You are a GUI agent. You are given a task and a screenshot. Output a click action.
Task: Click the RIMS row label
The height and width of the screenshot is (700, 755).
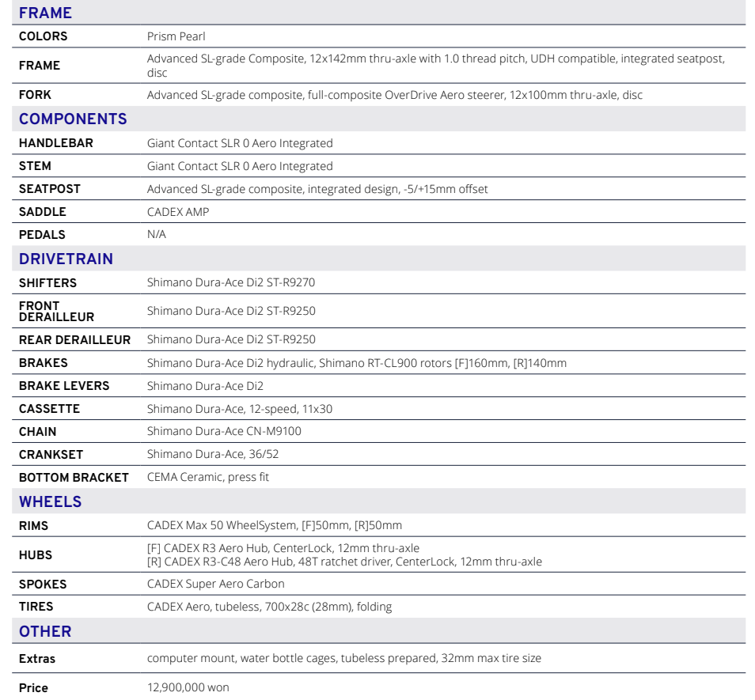(33, 526)
